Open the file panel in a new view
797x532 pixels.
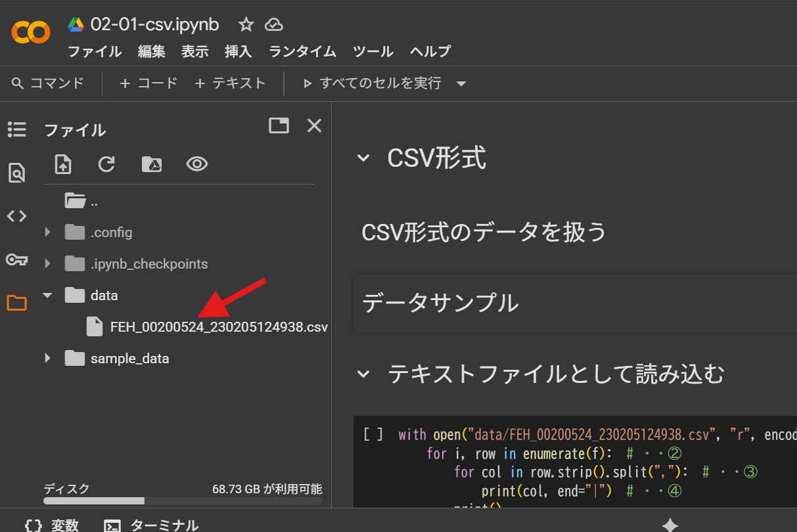click(279, 125)
